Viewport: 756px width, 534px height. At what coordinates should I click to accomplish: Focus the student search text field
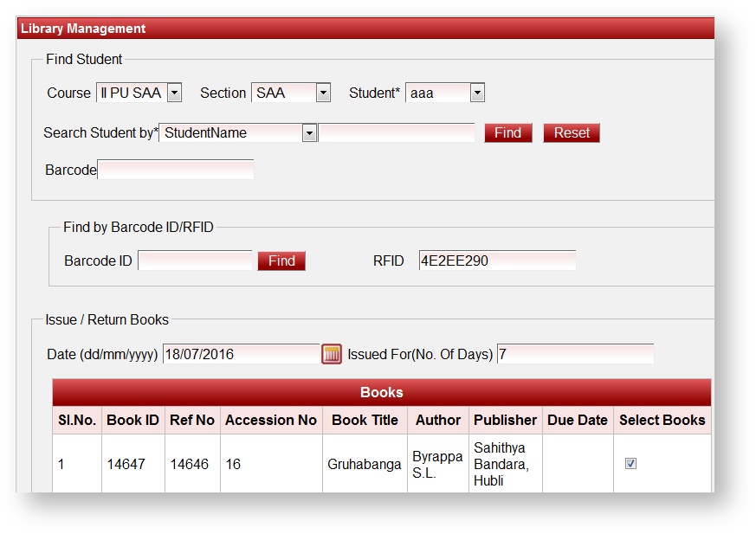coord(397,133)
